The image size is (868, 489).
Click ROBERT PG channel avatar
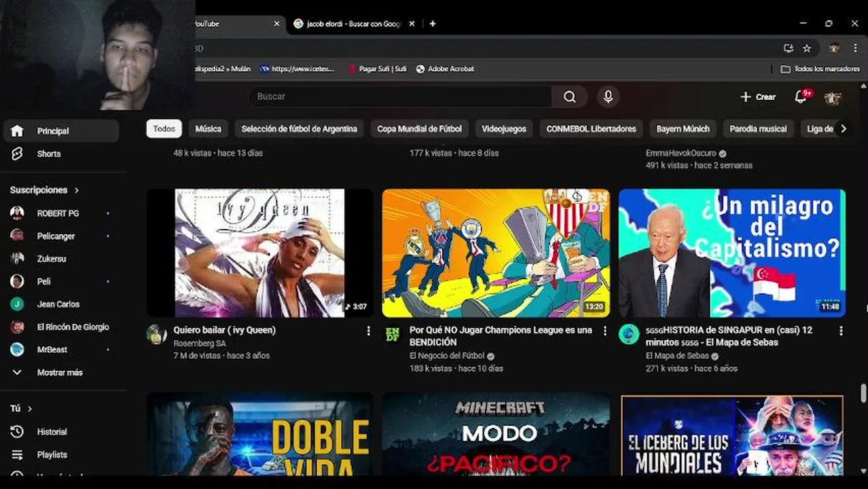pyautogui.click(x=17, y=213)
